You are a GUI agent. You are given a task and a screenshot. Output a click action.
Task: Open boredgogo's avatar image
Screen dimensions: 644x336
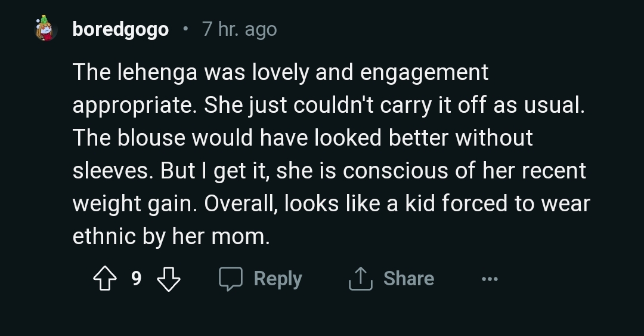point(45,28)
